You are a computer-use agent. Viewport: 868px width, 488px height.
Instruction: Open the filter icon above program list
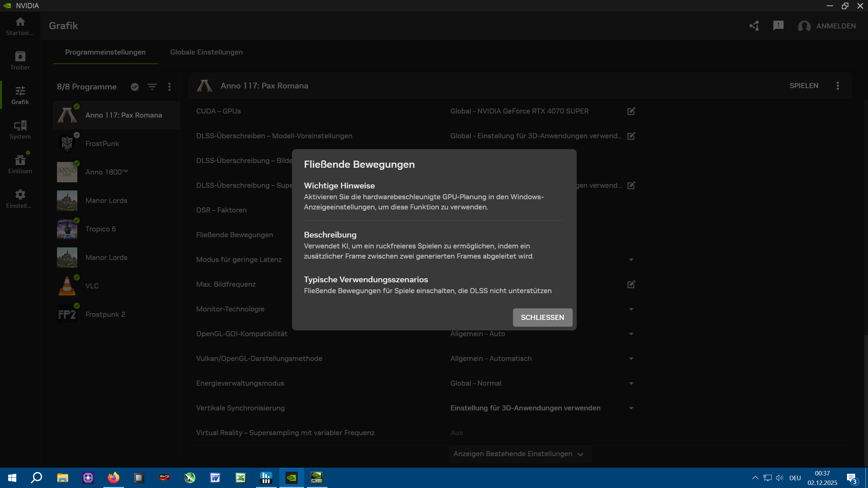click(152, 87)
